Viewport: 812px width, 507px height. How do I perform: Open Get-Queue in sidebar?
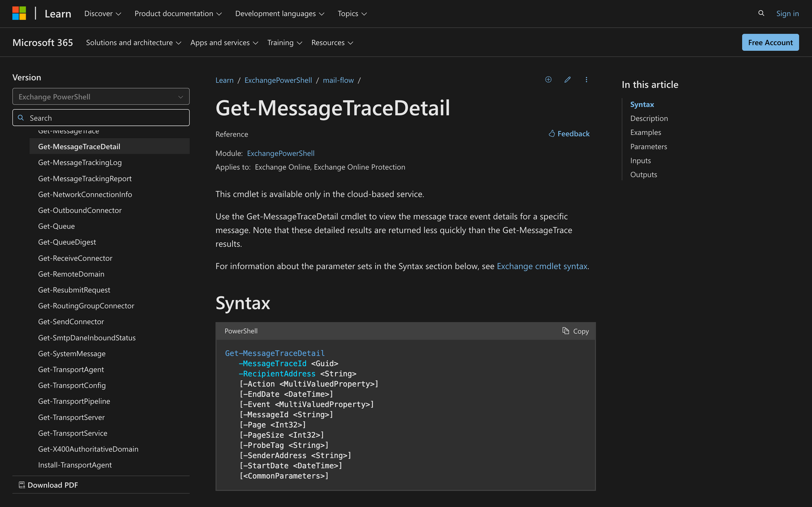coord(56,226)
